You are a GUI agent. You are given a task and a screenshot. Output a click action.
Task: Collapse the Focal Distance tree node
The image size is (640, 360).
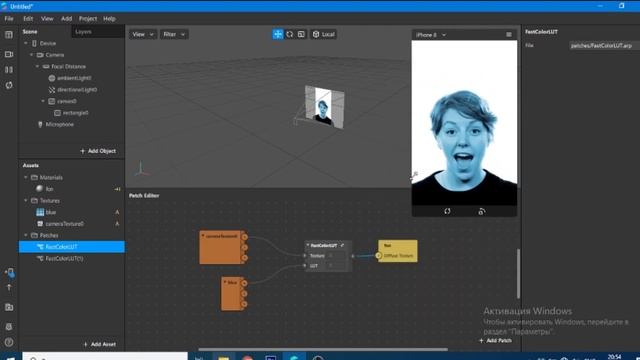pyautogui.click(x=37, y=66)
